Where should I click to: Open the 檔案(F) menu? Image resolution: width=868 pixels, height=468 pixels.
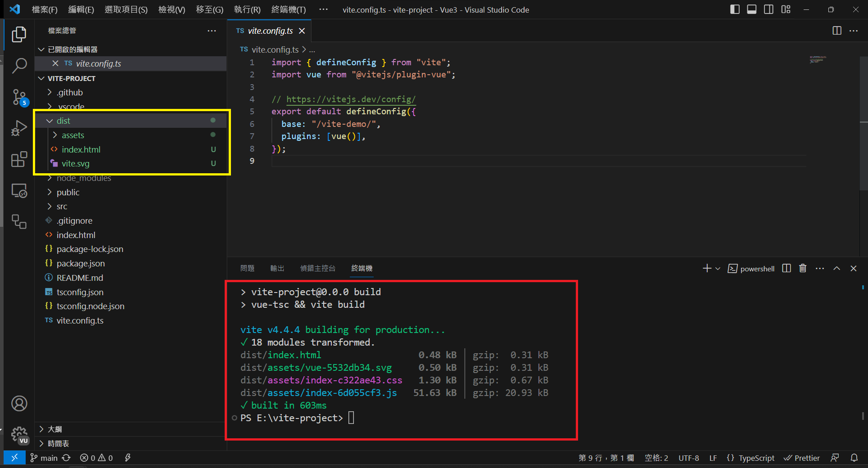(45, 9)
